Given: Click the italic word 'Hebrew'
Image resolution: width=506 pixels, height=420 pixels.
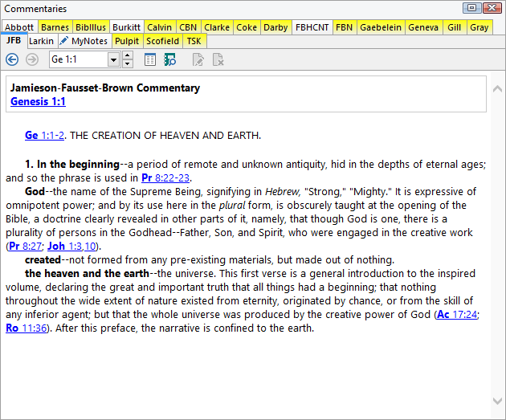Looking at the screenshot, I should click(283, 192).
